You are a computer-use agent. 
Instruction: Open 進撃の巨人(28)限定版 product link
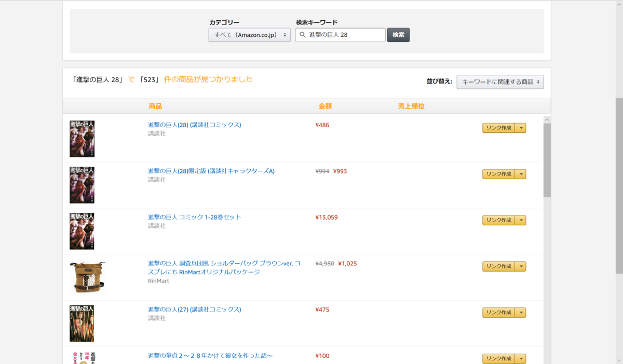pos(211,171)
